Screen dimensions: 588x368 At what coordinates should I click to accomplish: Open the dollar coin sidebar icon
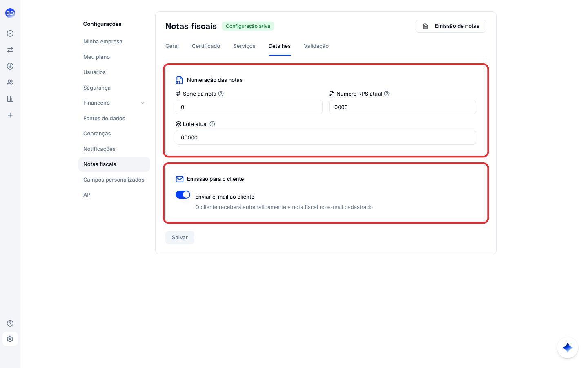pyautogui.click(x=10, y=66)
